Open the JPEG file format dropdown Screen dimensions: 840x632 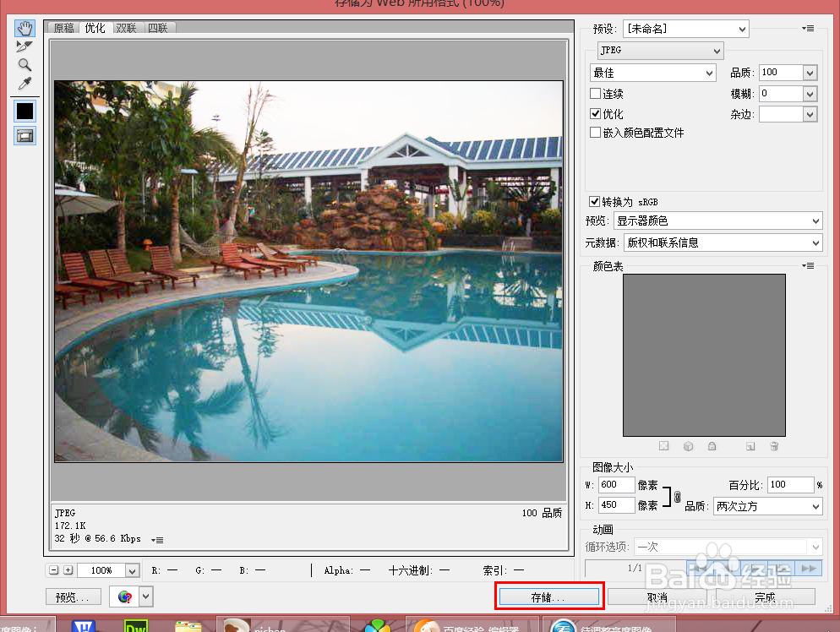pos(661,51)
